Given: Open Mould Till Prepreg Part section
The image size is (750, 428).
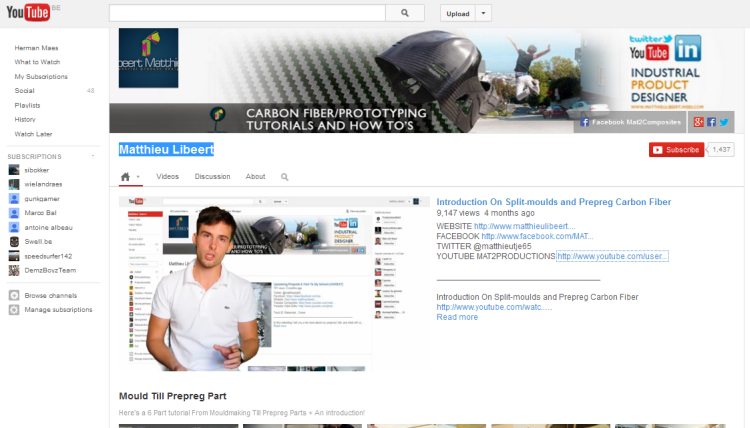Looking at the screenshot, I should point(173,396).
